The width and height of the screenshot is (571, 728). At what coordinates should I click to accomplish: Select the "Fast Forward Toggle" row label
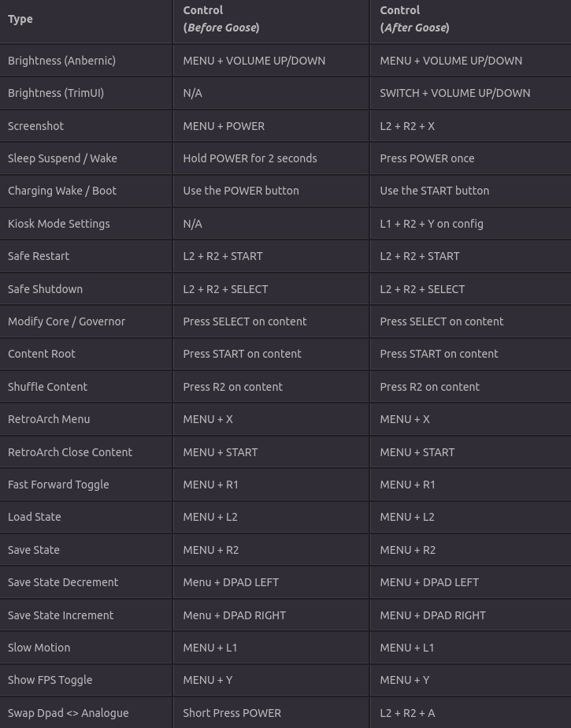click(58, 485)
